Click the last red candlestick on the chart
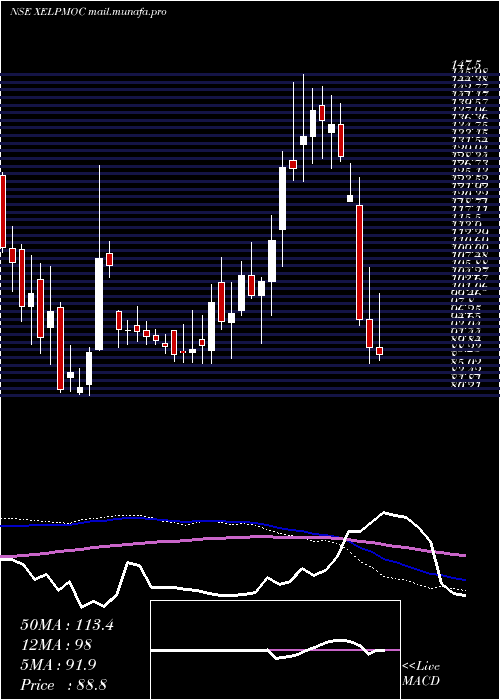Viewport: 500px width, 700px height. coord(379,351)
